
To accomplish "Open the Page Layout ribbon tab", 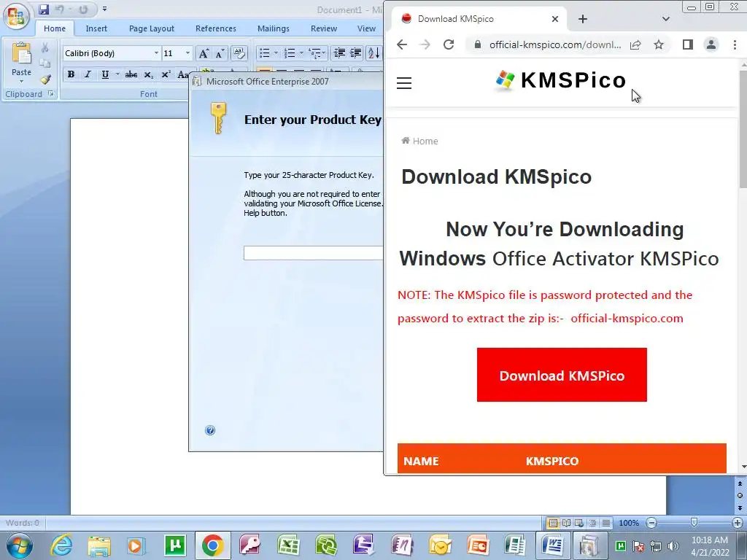I will click(x=152, y=28).
